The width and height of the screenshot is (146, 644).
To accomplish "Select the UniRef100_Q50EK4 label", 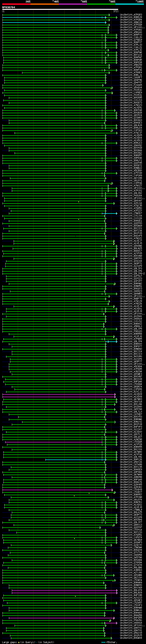I will (131, 87).
